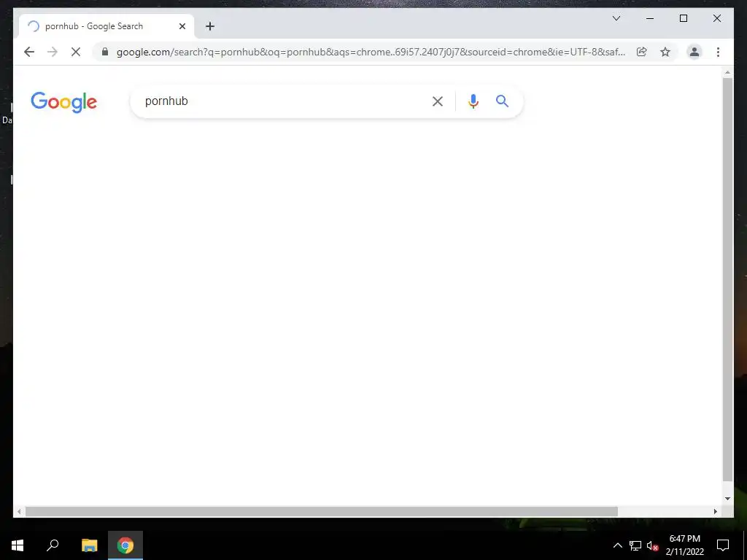The width and height of the screenshot is (747, 560).
Task: Open the Chrome profile avatar
Action: (x=694, y=52)
